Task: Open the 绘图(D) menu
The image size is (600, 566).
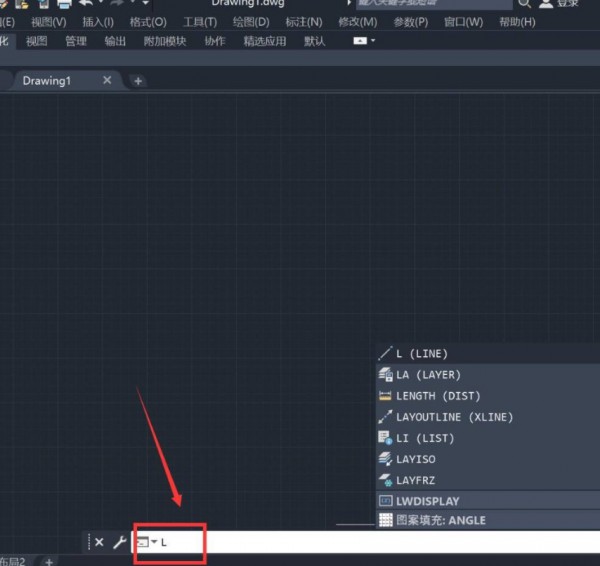Action: (x=250, y=22)
